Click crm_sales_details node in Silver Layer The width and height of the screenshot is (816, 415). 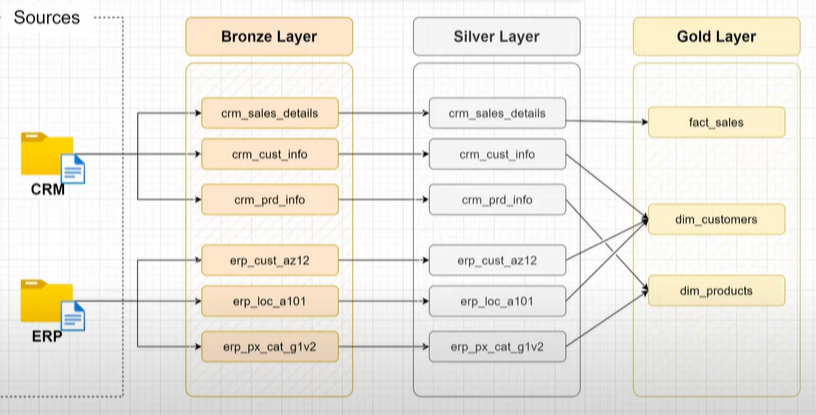497,113
